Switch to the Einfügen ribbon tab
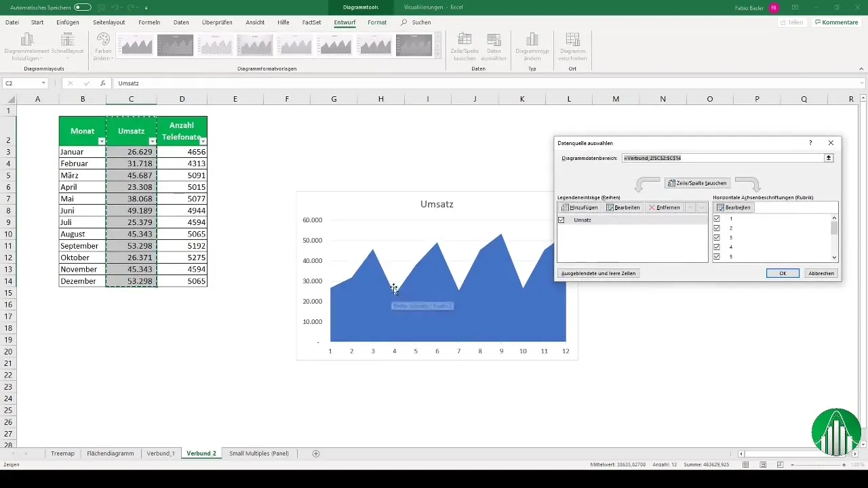 [x=68, y=22]
